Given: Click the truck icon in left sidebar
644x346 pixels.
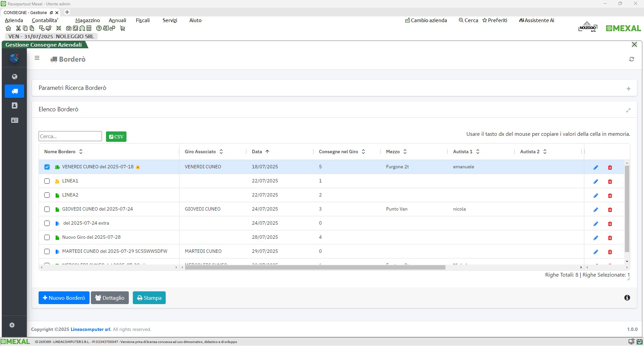Looking at the screenshot, I should point(14,91).
